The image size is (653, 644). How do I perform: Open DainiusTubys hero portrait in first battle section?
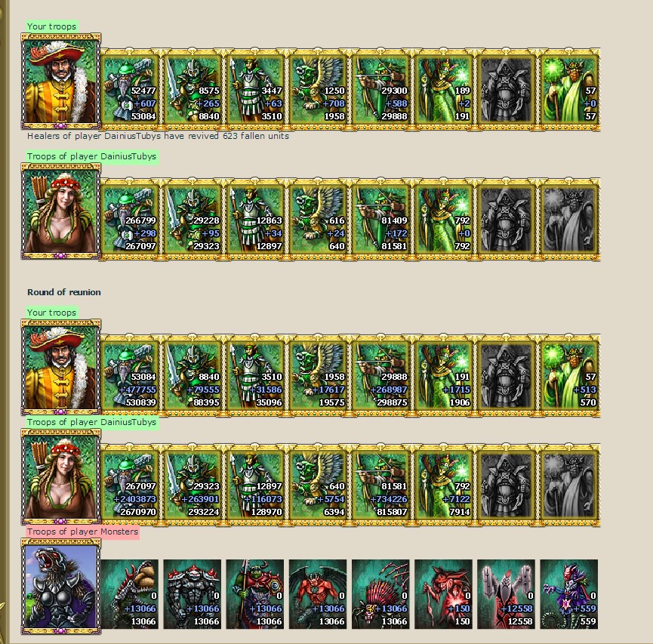click(61, 211)
